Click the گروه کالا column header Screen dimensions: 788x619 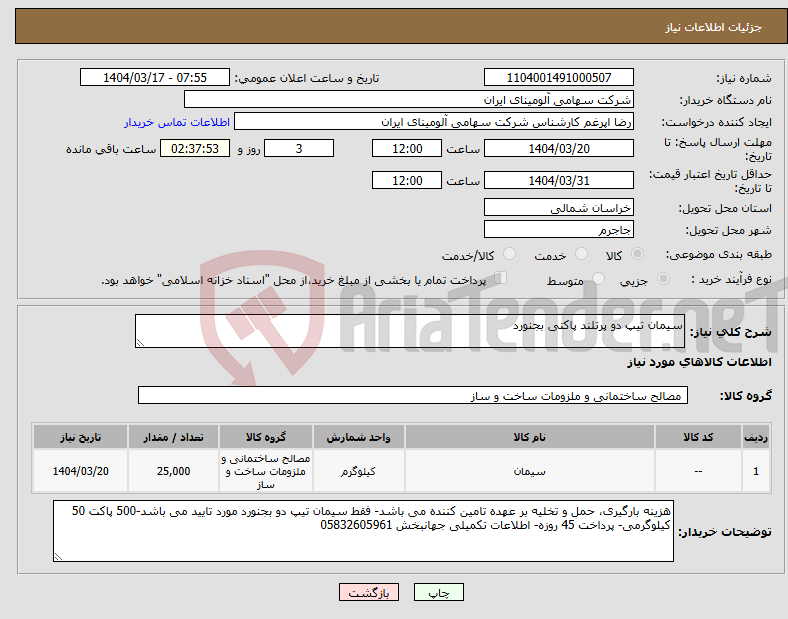pos(266,437)
